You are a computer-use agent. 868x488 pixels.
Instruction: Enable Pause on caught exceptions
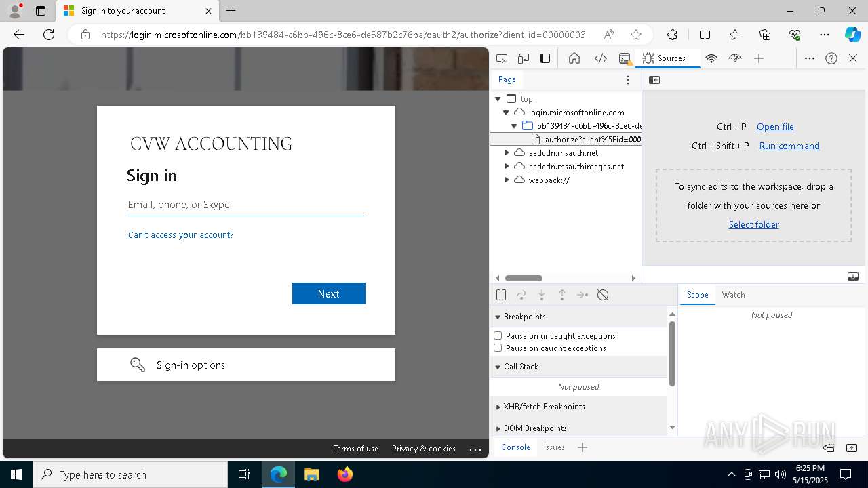(x=498, y=348)
